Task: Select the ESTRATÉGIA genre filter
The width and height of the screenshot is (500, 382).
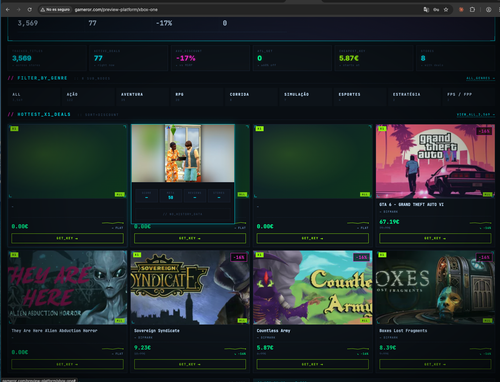Action: point(414,97)
